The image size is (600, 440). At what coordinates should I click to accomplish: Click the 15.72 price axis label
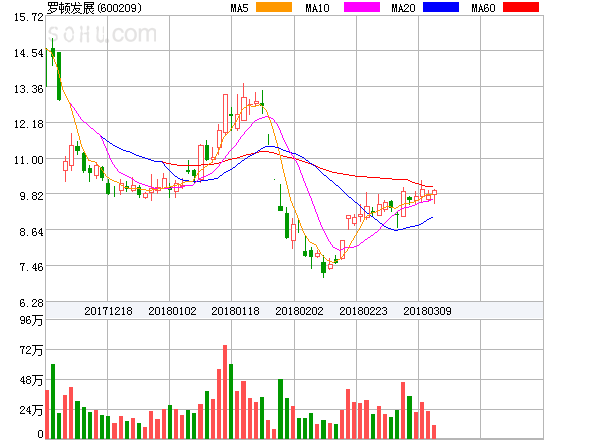tap(29, 17)
